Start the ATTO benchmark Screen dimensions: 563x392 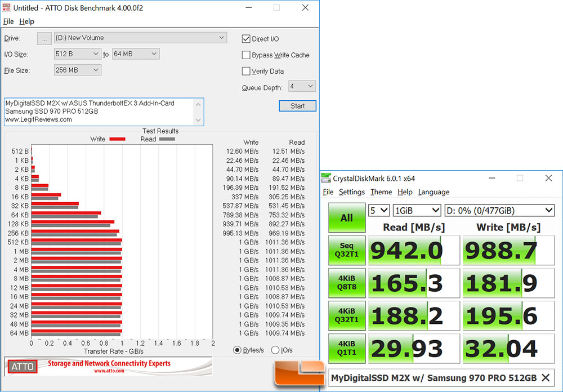tap(297, 106)
